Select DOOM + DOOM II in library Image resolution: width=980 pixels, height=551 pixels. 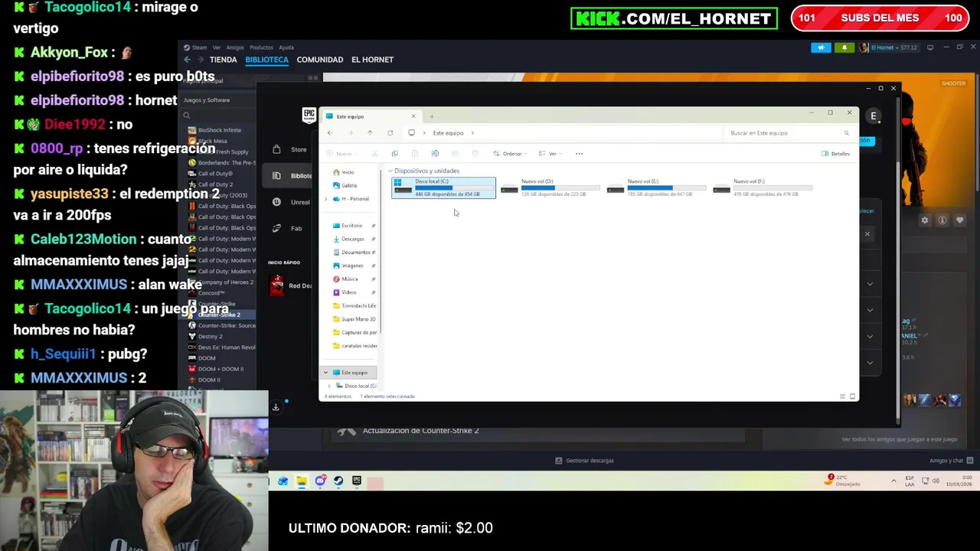216,369
